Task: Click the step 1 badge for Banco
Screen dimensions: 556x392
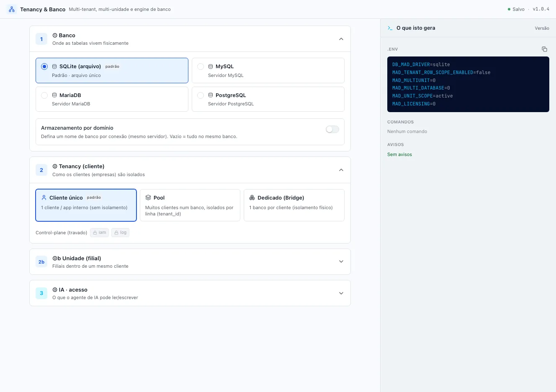Action: coord(41,39)
